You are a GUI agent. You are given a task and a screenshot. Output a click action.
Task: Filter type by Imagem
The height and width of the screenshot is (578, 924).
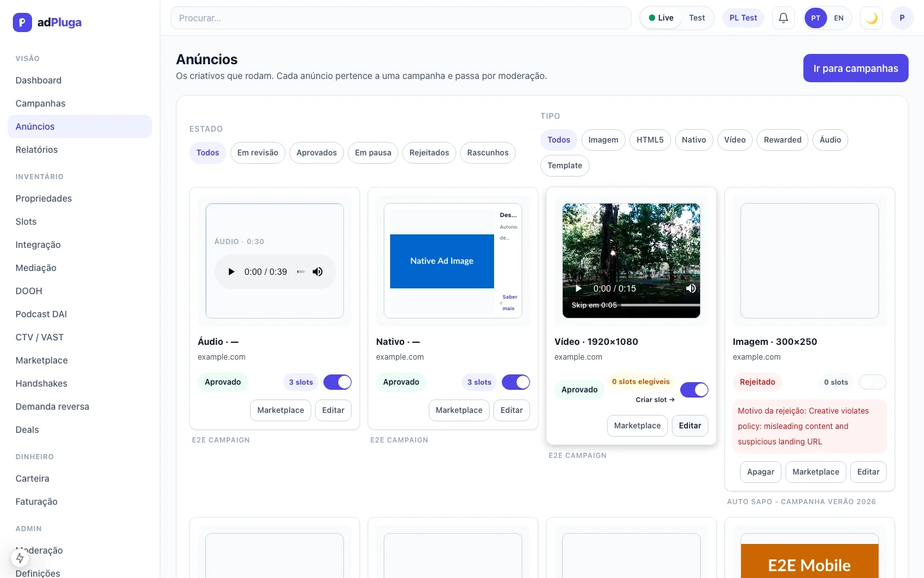point(603,140)
